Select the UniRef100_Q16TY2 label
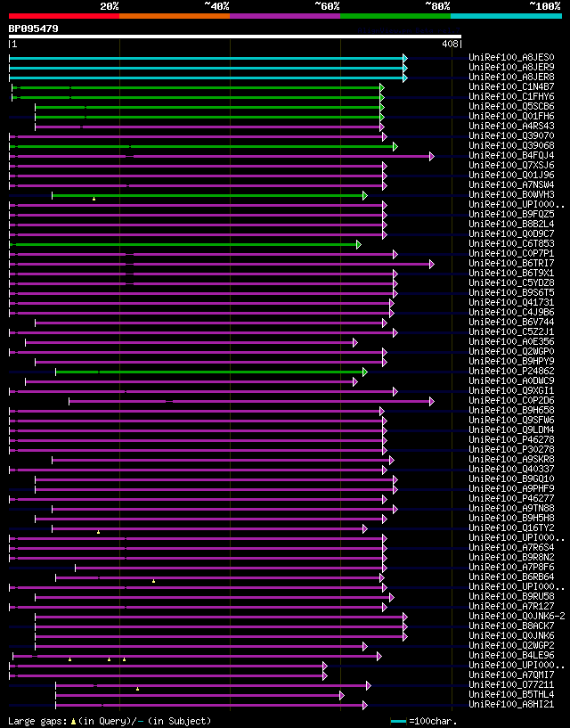570x728 pixels. (511, 528)
